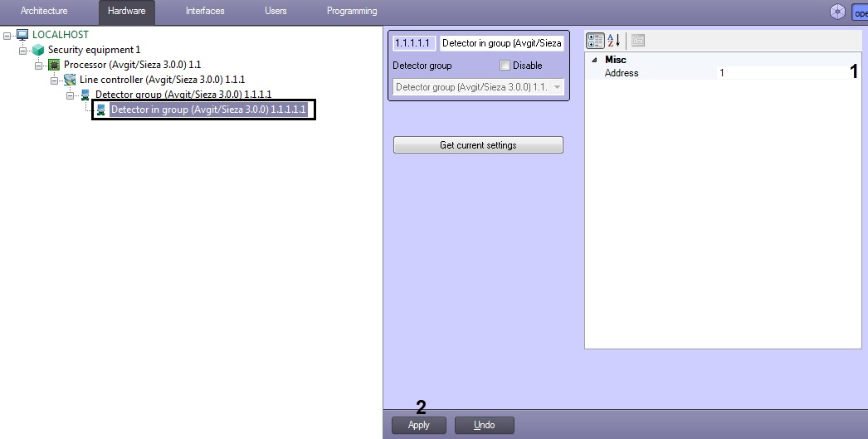Image resolution: width=868 pixels, height=439 pixels.
Task: Click the Apply button
Action: click(418, 425)
